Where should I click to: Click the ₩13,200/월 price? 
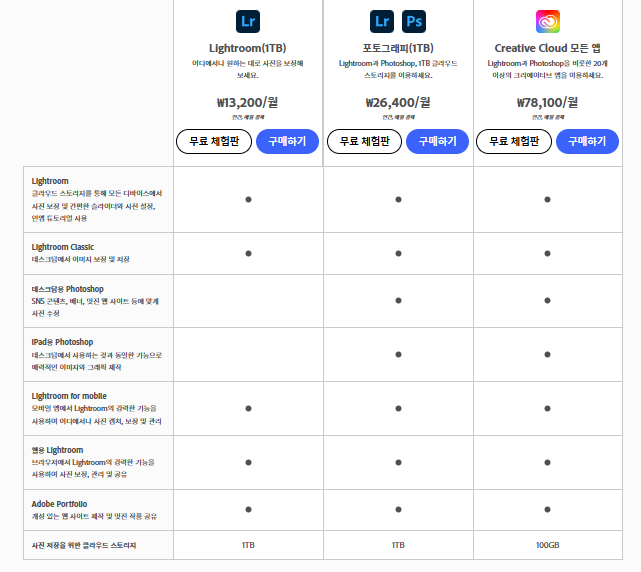tap(248, 102)
